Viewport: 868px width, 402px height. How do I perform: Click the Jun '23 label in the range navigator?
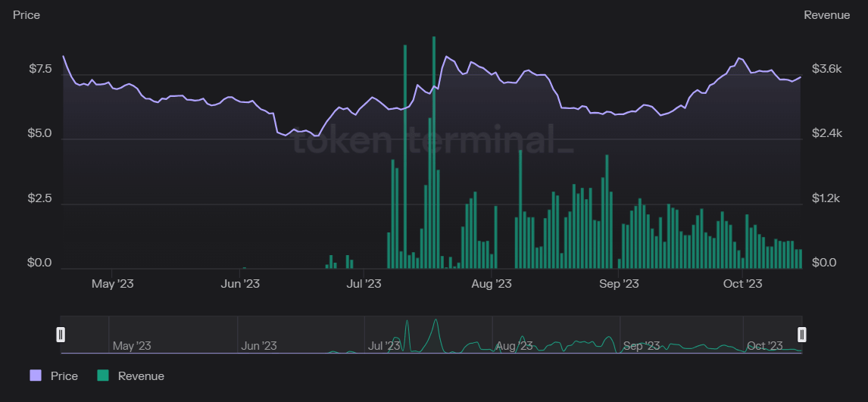click(x=259, y=346)
